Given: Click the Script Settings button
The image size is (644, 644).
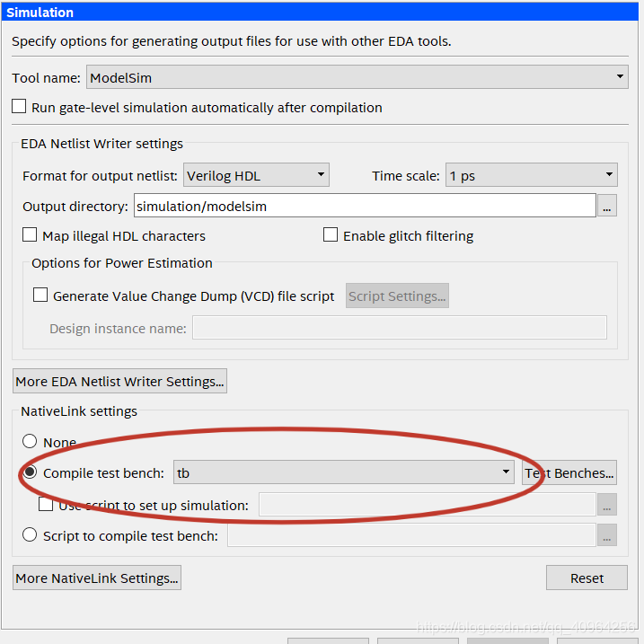Looking at the screenshot, I should [x=397, y=296].
